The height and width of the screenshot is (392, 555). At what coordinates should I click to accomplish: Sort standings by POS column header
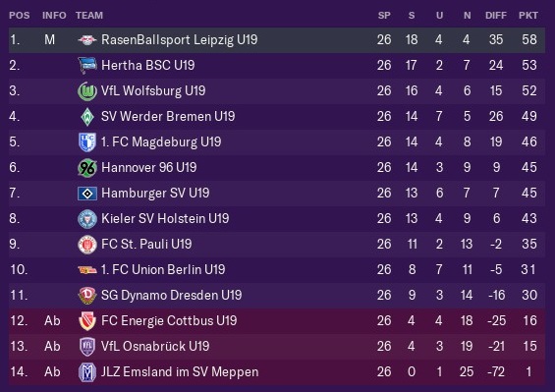(20, 15)
